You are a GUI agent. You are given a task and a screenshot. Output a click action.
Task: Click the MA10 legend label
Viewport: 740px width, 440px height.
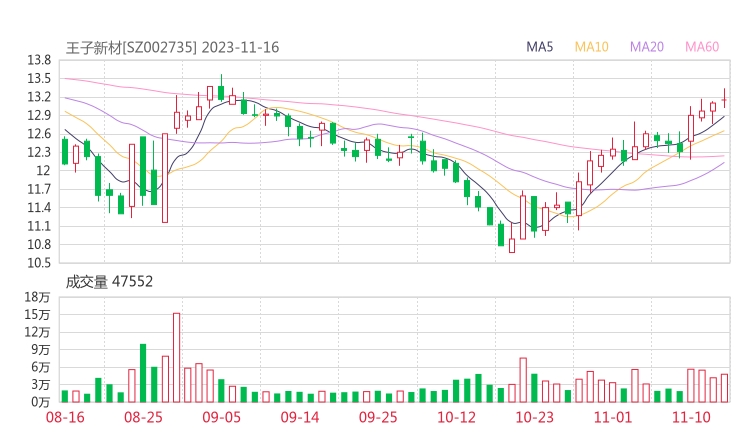[x=591, y=47]
